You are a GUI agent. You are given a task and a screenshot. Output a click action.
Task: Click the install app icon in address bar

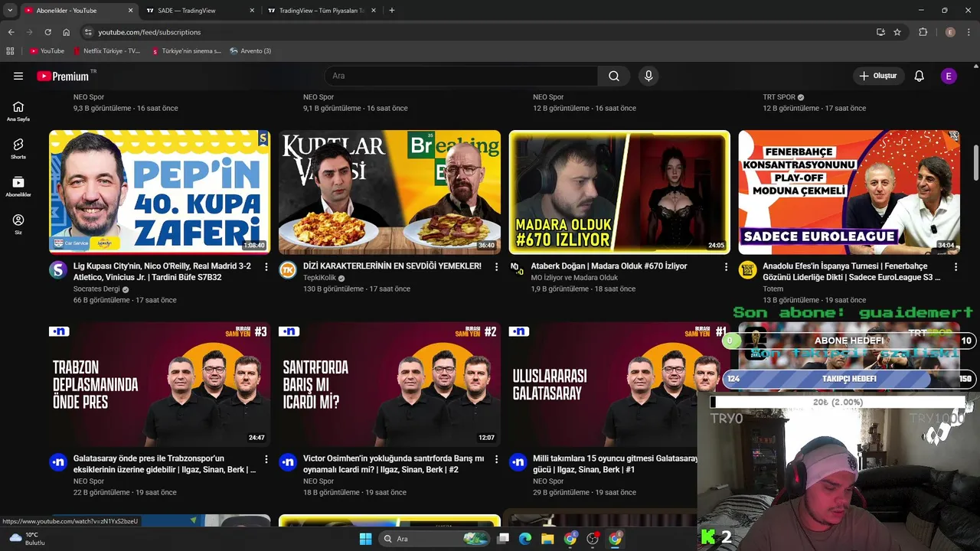[880, 32]
